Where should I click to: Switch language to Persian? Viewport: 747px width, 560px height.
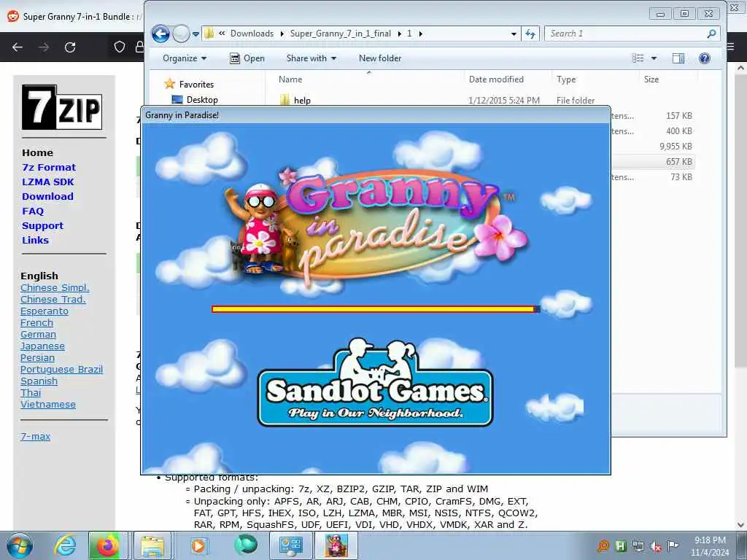pos(38,357)
